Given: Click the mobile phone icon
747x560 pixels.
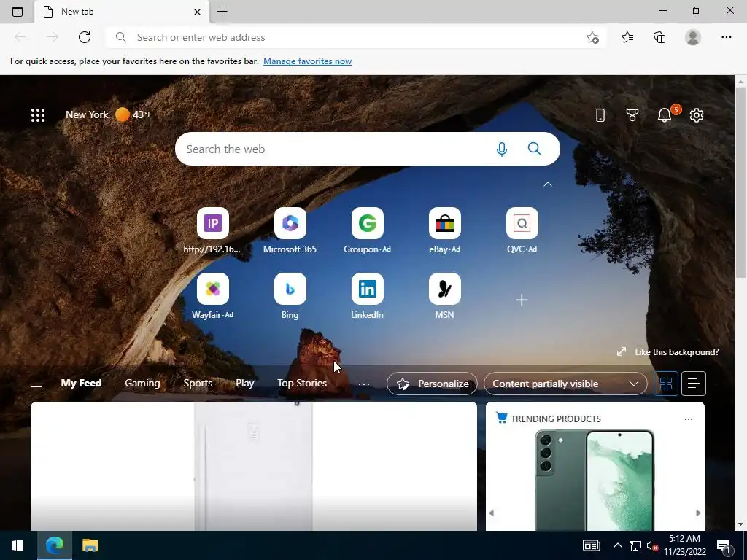Looking at the screenshot, I should click(x=600, y=114).
